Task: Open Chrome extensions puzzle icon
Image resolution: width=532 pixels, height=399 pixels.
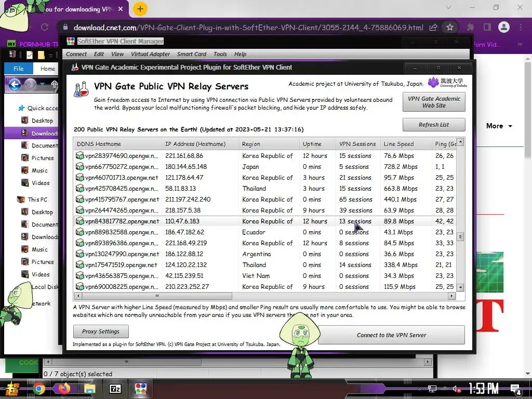Action: point(470,28)
